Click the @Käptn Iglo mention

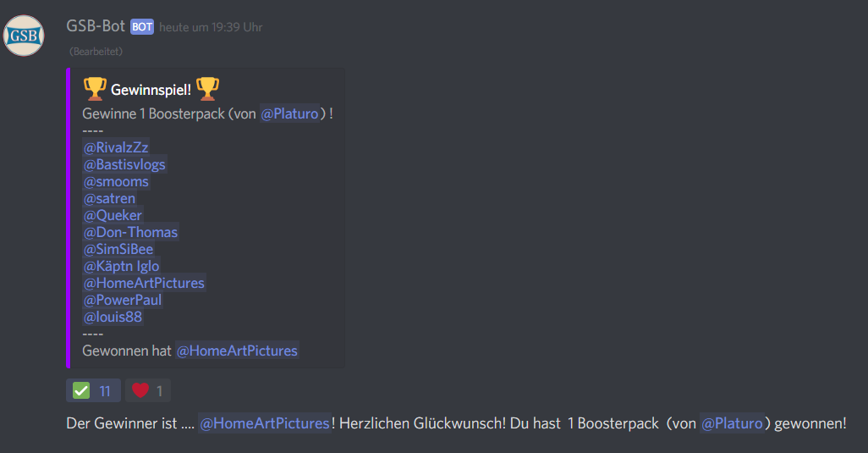[121, 266]
